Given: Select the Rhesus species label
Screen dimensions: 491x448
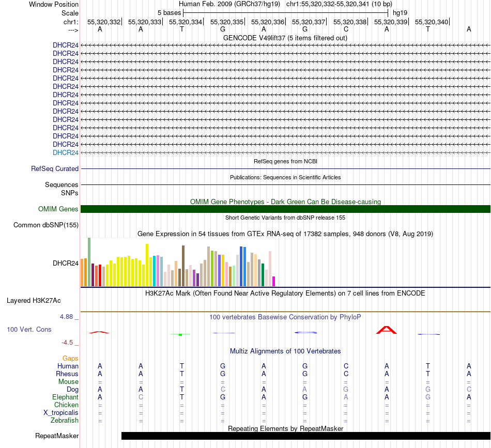Looking at the screenshot, I should (67, 374).
